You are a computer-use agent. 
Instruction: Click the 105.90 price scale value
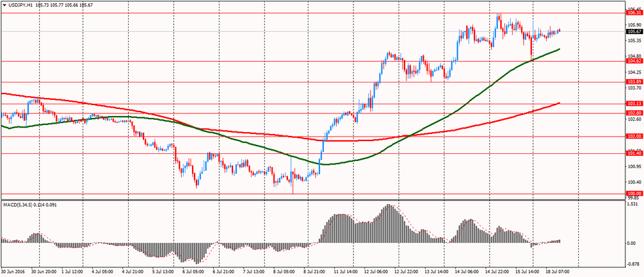click(x=634, y=24)
